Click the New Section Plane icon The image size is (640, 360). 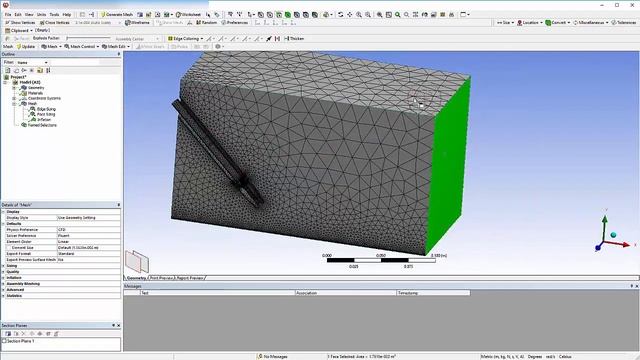[8, 333]
